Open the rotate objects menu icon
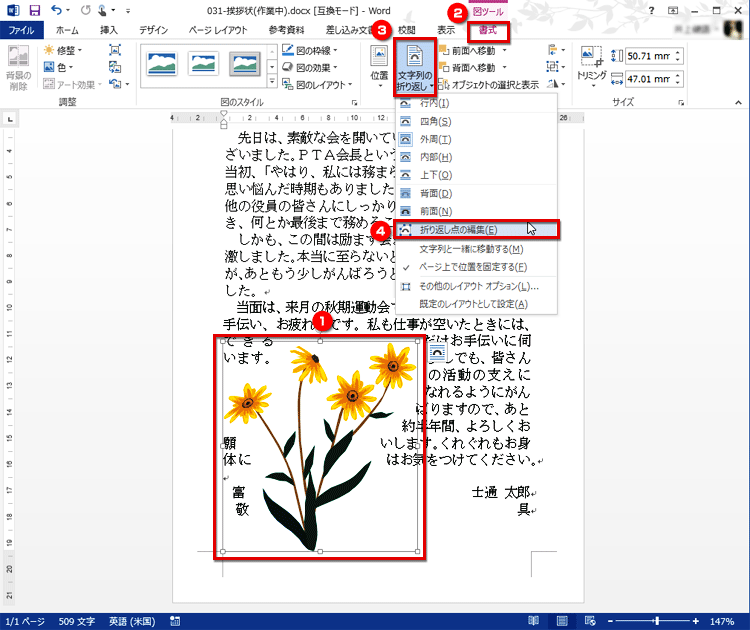 tap(556, 84)
